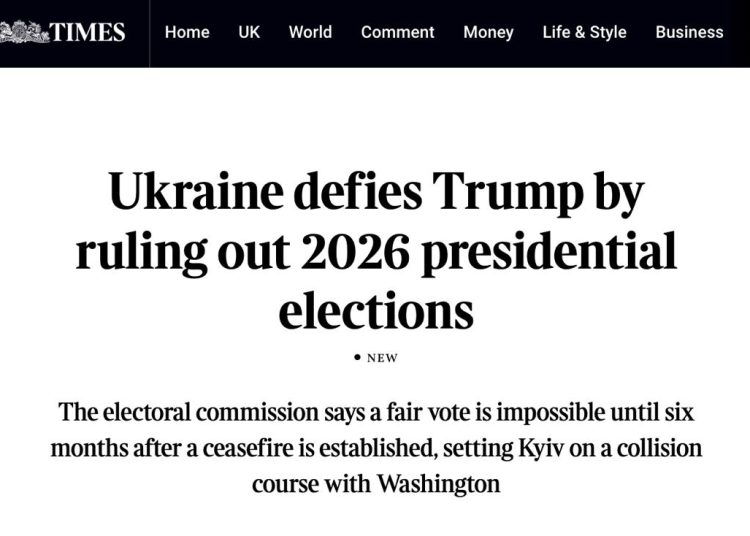The height and width of the screenshot is (536, 750).
Task: Click the Times crest emblem logo
Action: (22, 33)
